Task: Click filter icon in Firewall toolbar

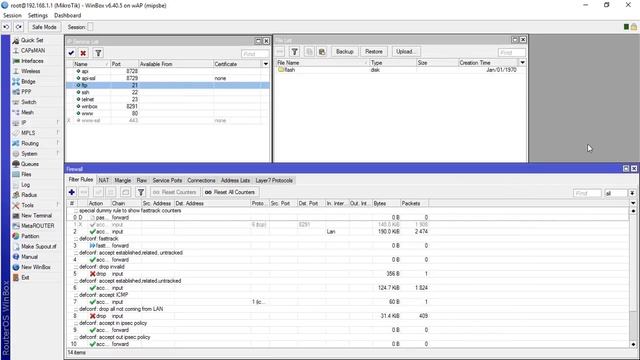Action: point(141,192)
